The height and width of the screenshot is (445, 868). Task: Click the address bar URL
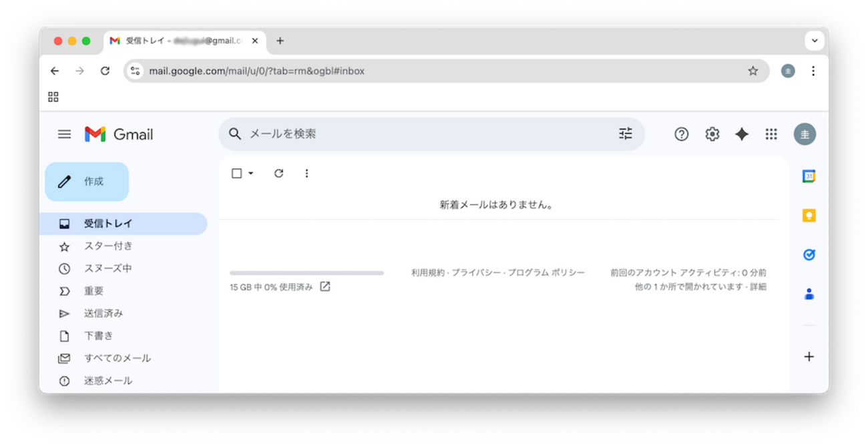click(x=257, y=71)
